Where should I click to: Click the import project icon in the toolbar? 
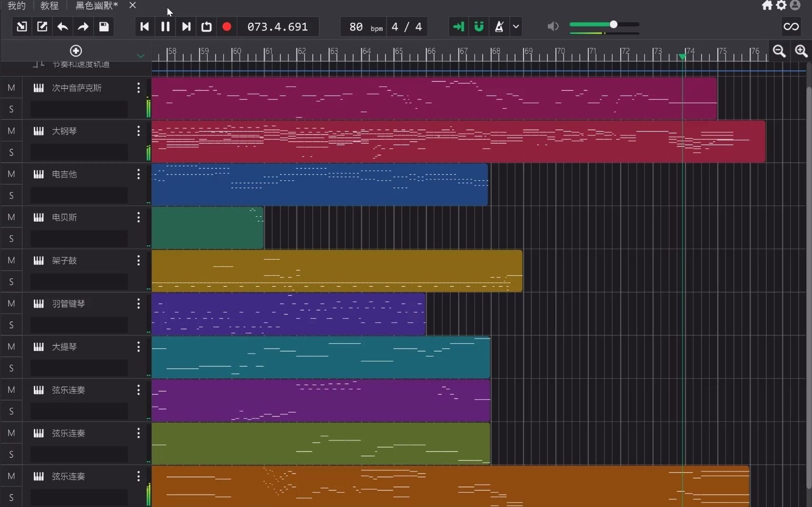pyautogui.click(x=22, y=27)
